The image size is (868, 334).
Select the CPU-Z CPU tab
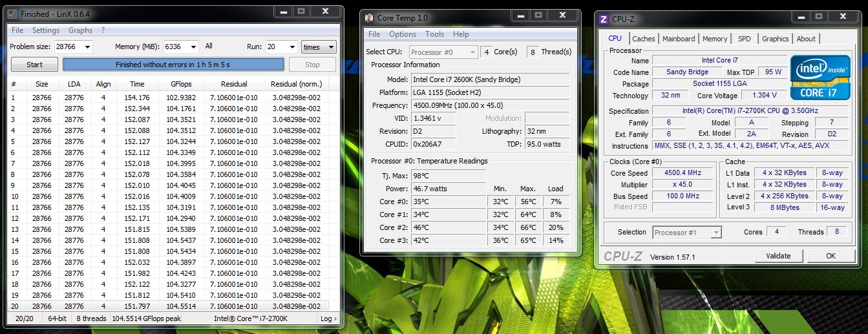(x=615, y=38)
